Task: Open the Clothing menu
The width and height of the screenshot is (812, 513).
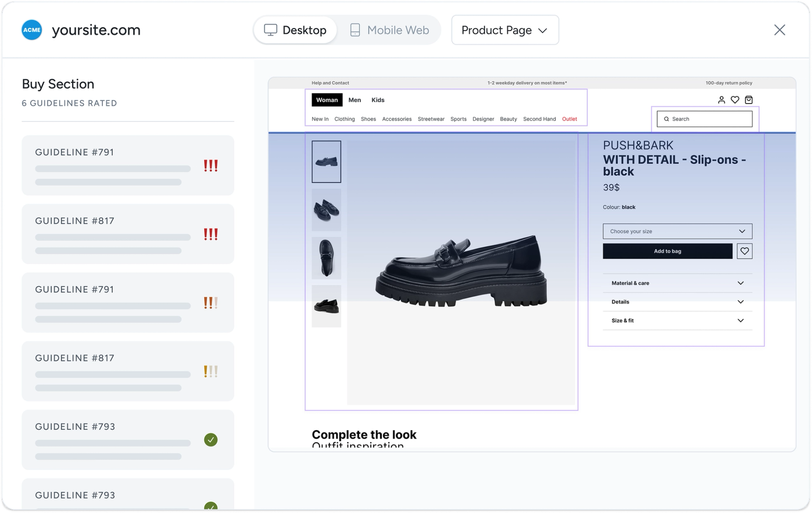Action: pyautogui.click(x=344, y=119)
